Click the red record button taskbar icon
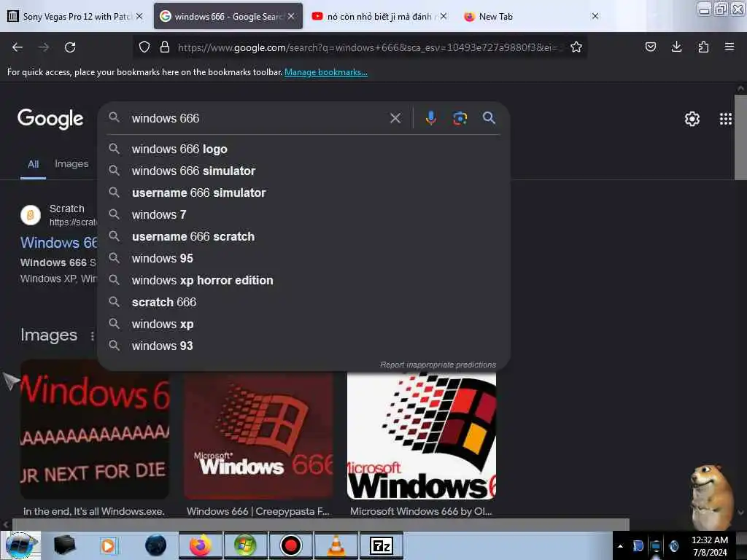747x560 pixels. point(290,545)
